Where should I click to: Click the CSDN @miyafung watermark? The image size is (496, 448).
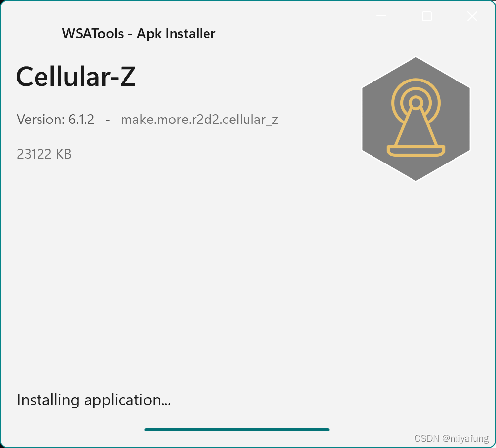pos(452,438)
